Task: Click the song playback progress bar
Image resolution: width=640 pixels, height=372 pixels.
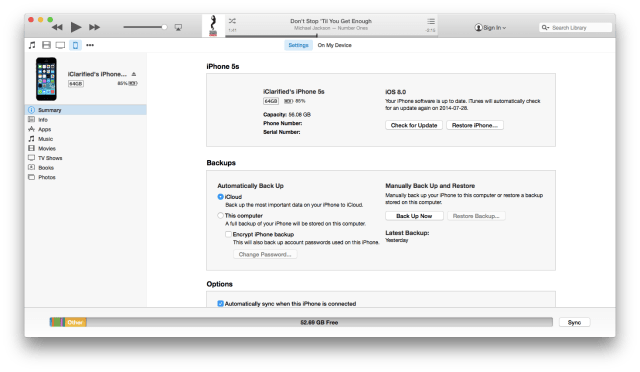Action: coord(331,36)
